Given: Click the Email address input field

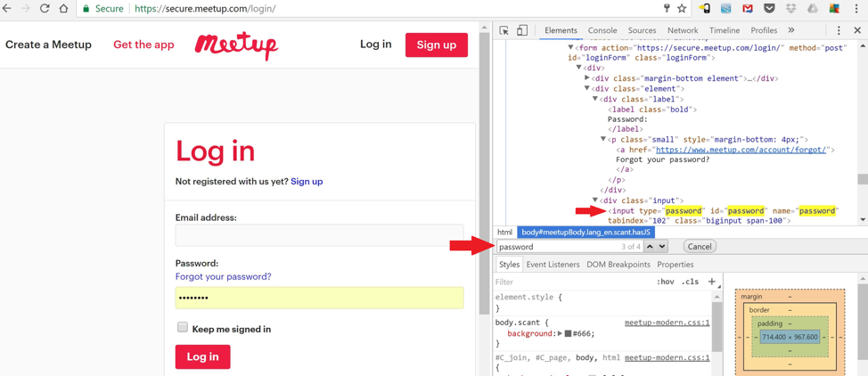Looking at the screenshot, I should pos(319,235).
